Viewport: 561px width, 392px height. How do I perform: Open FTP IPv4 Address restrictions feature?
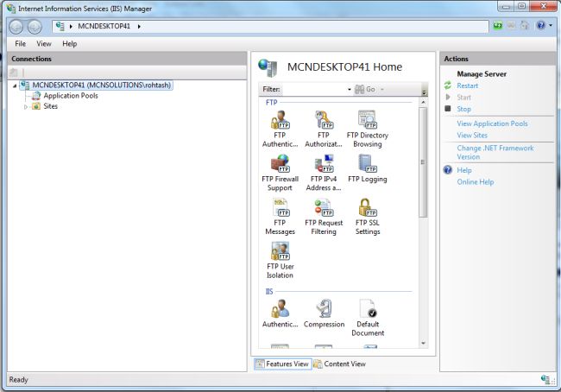[324, 173]
